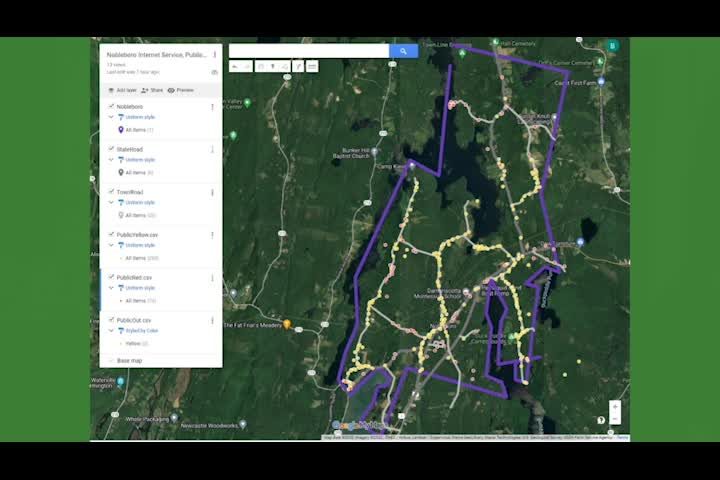This screenshot has height=480, width=720.
Task: Open Nobleboro layer options menu
Action: tap(212, 107)
